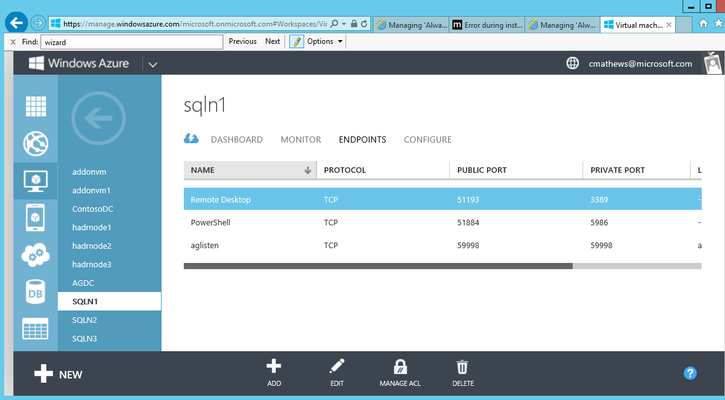Viewport: 725px width, 400px height.
Task: Click the PRIVATE PORT column header
Action: [636, 170]
